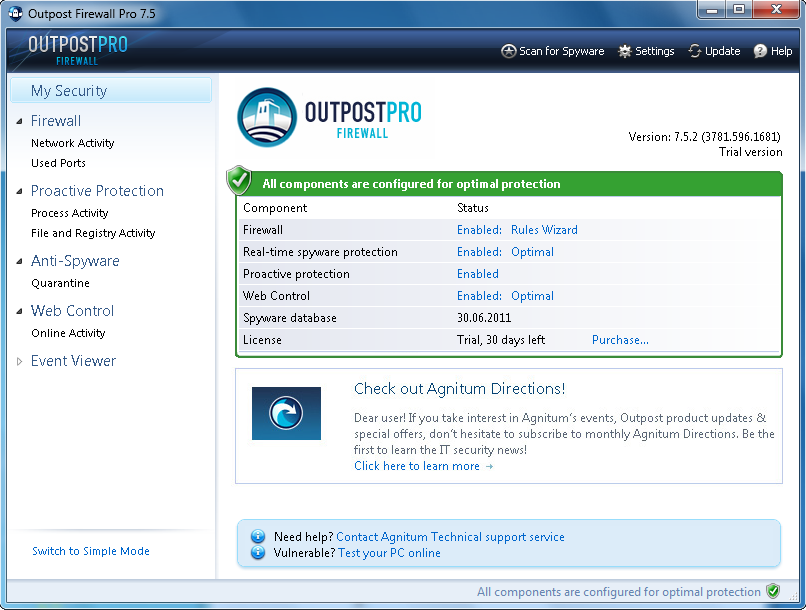Click the green checkmark shield above components list
This screenshot has height=610, width=806.
(x=237, y=181)
